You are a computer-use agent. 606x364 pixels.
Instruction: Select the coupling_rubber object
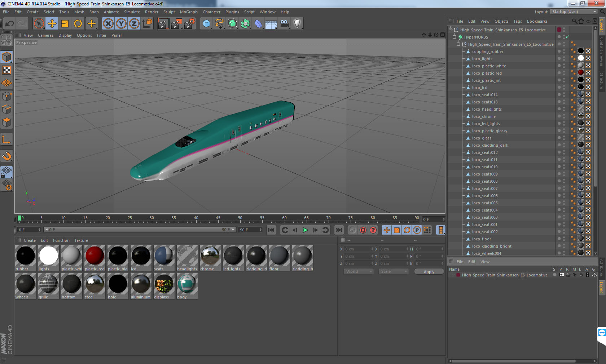pyautogui.click(x=488, y=52)
